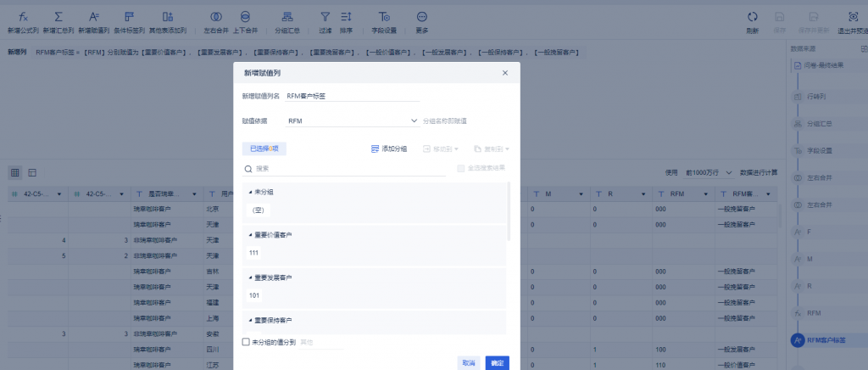The image size is (868, 370).
Task: Tick the 未分组的值分到 checkbox
Action: point(246,342)
